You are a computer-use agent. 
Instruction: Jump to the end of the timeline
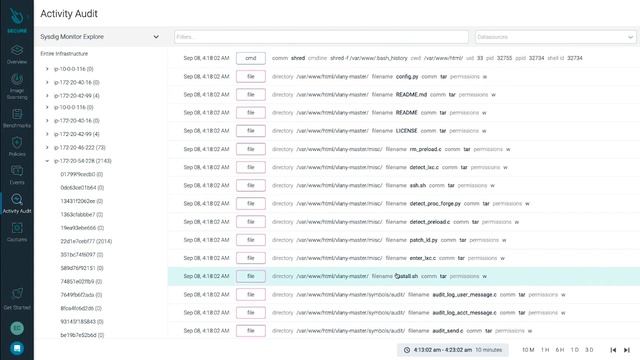click(627, 350)
